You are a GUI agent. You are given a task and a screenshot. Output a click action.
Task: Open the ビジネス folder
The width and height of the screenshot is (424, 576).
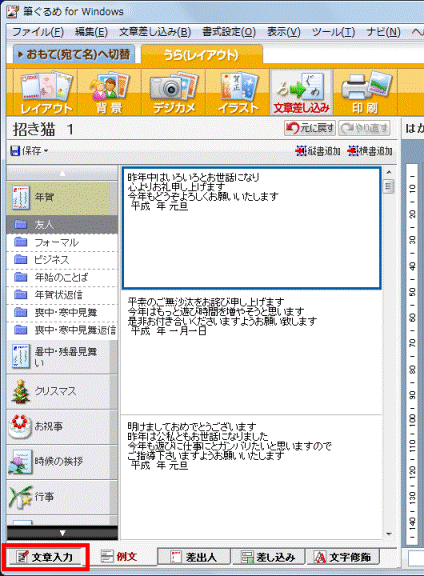62,260
